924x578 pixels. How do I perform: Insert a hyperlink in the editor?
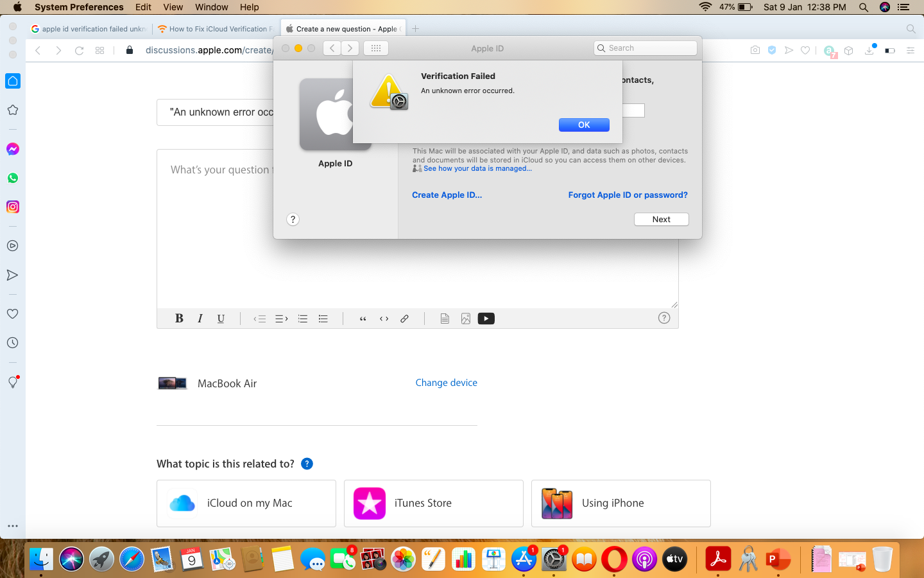tap(404, 319)
